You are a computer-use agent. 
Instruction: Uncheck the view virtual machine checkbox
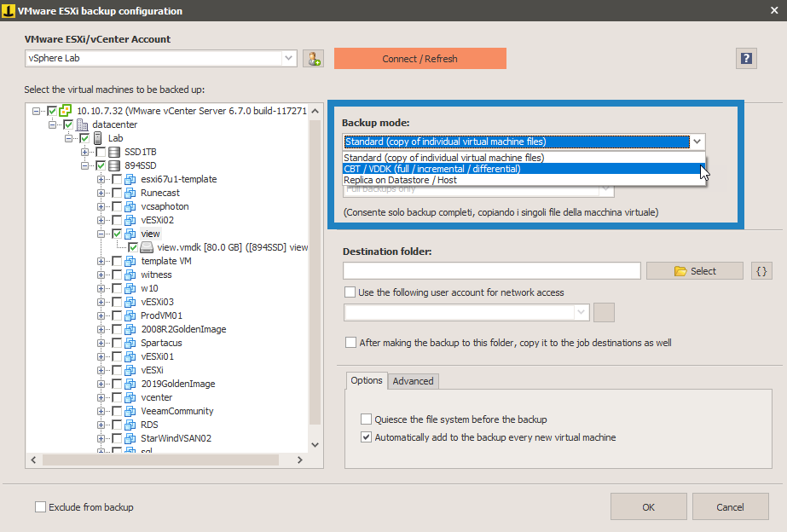coord(117,234)
